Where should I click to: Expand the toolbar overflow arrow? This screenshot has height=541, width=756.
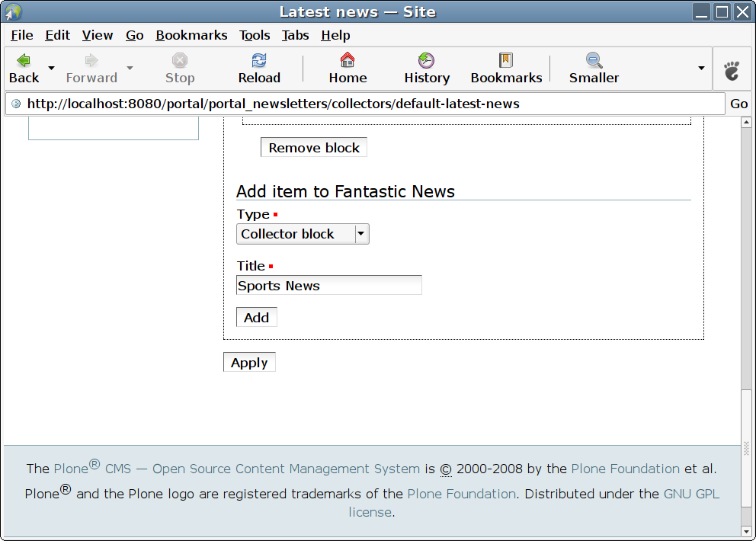click(701, 68)
